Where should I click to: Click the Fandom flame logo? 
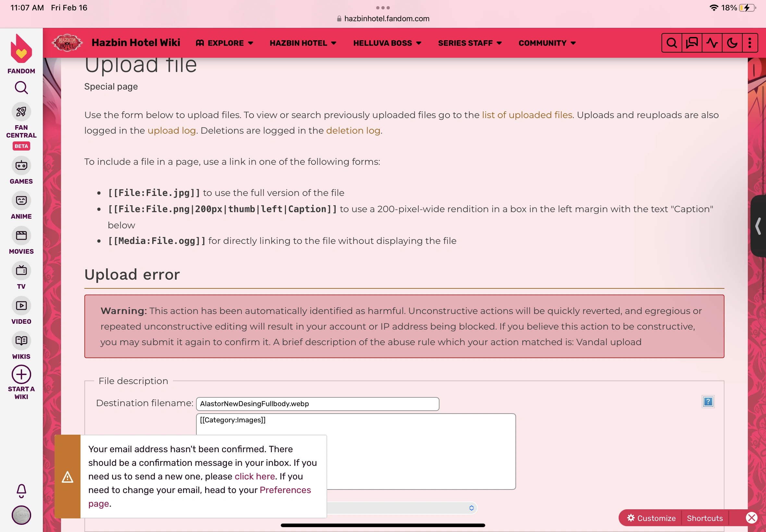click(21, 49)
